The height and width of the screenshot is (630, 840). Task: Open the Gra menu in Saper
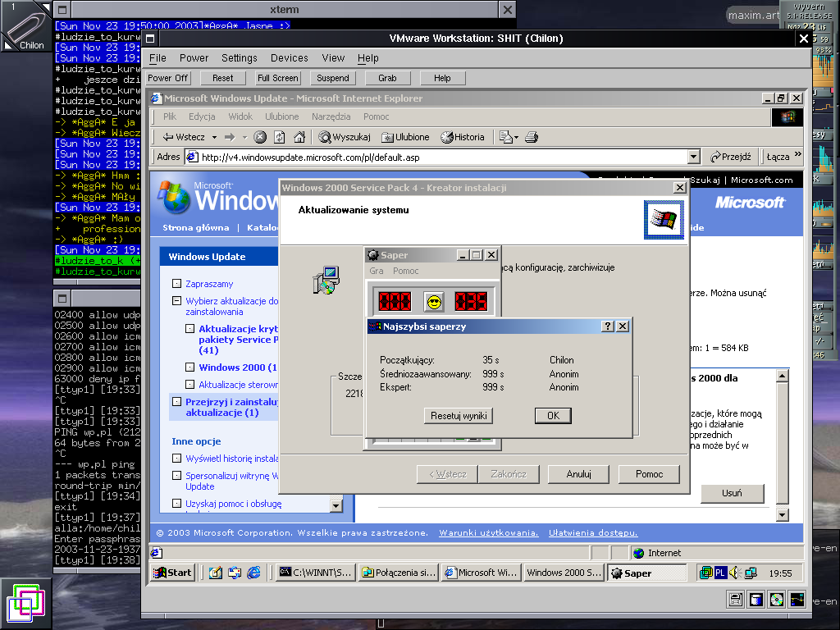coord(377,271)
